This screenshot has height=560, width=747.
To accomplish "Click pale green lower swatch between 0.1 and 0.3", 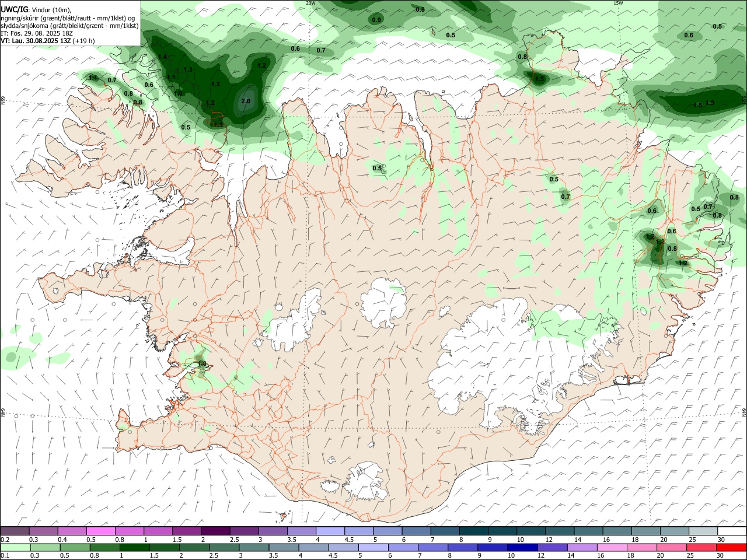I will point(15,547).
